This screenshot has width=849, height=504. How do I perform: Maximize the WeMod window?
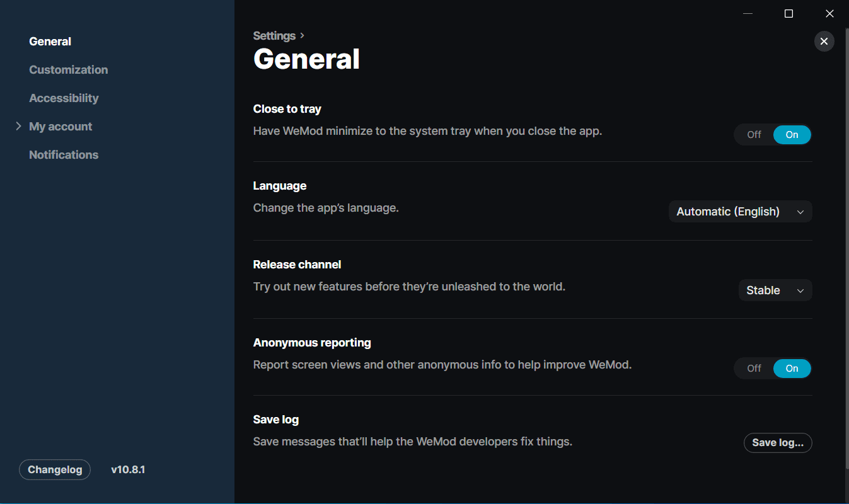pos(788,13)
